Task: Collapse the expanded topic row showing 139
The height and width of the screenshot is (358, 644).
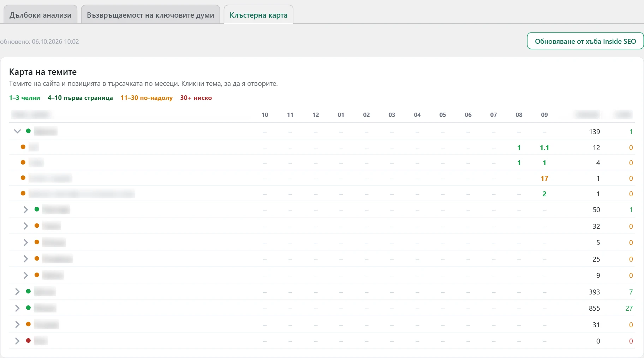Action: pos(17,131)
